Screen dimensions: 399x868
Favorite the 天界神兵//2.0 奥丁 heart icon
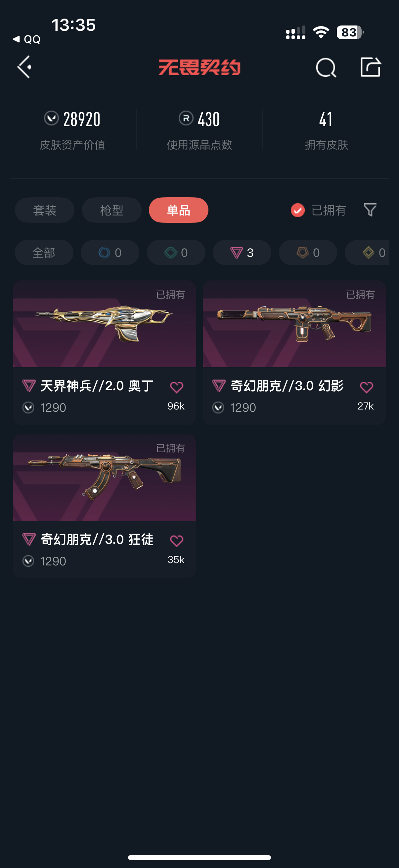pyautogui.click(x=176, y=387)
